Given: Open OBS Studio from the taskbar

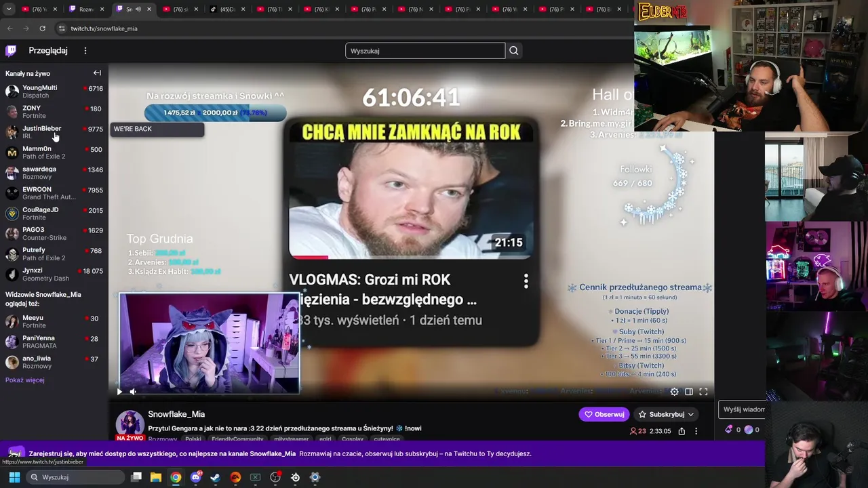Looking at the screenshot, I should coord(275,477).
